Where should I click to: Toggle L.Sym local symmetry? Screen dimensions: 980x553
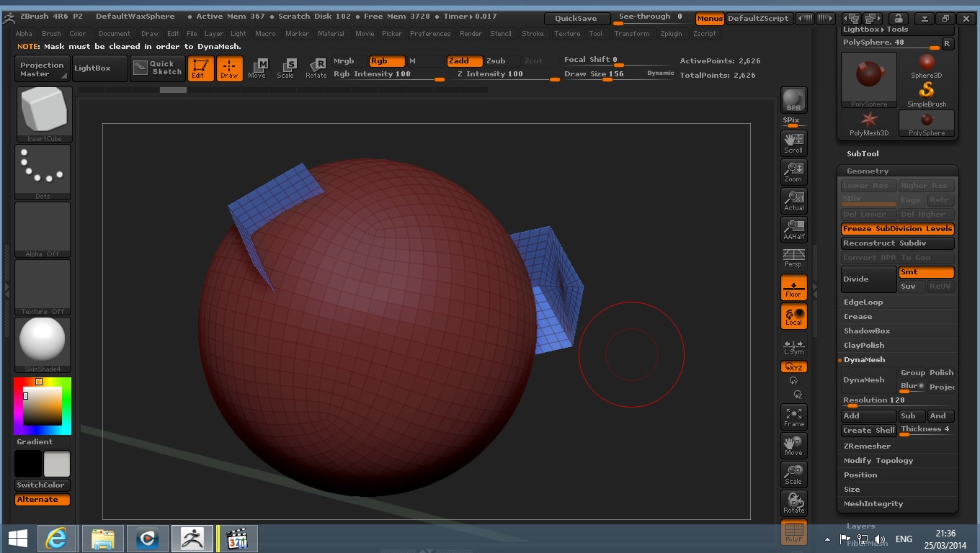793,347
